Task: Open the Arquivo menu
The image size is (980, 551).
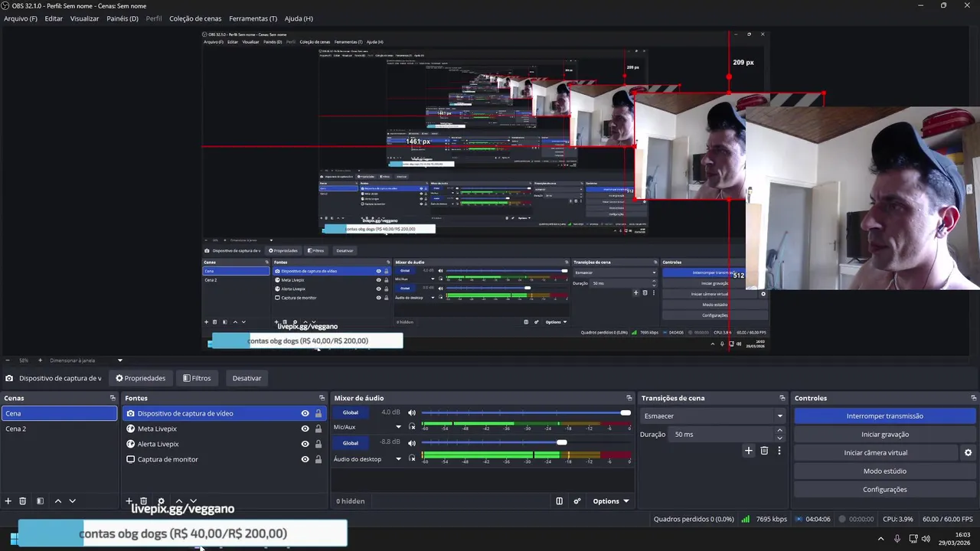Action: click(x=21, y=18)
